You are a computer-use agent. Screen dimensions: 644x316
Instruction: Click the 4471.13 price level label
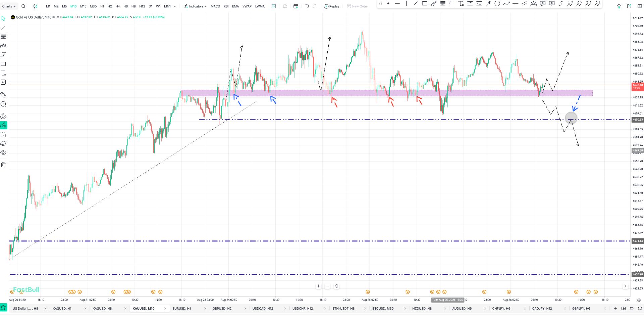click(638, 241)
